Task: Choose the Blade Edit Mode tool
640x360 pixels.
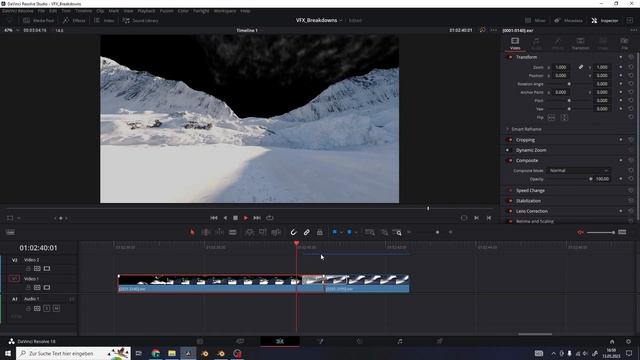Action: (x=232, y=232)
